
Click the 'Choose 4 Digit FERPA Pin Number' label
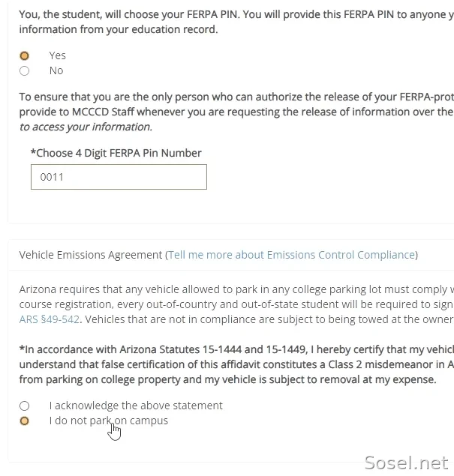click(x=116, y=153)
